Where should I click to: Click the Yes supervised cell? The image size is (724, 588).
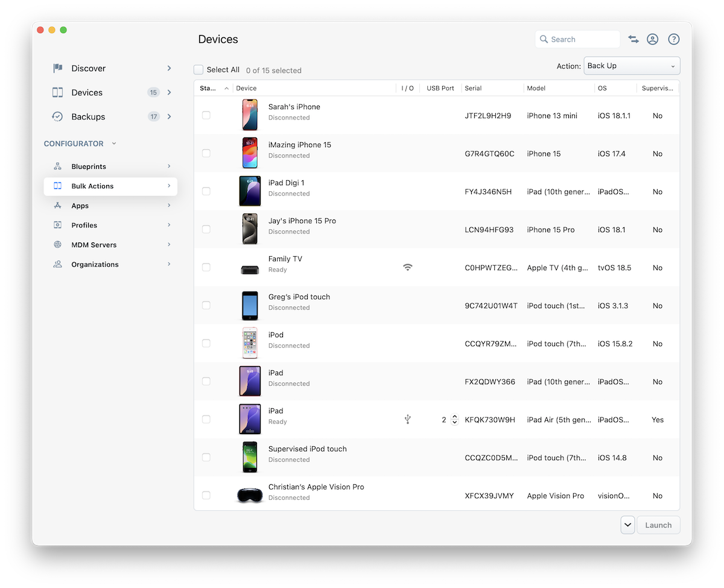coord(658,419)
